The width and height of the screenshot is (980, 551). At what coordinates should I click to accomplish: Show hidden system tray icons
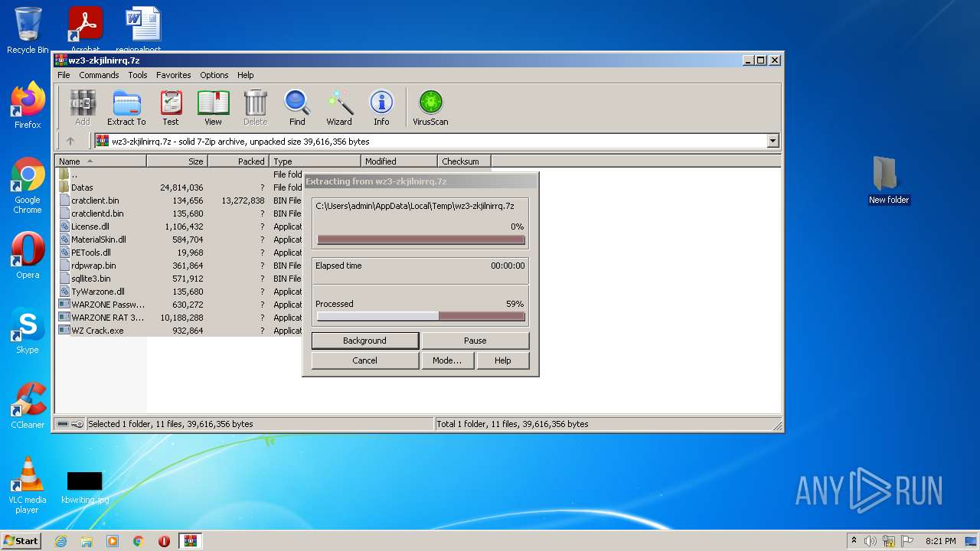[854, 541]
